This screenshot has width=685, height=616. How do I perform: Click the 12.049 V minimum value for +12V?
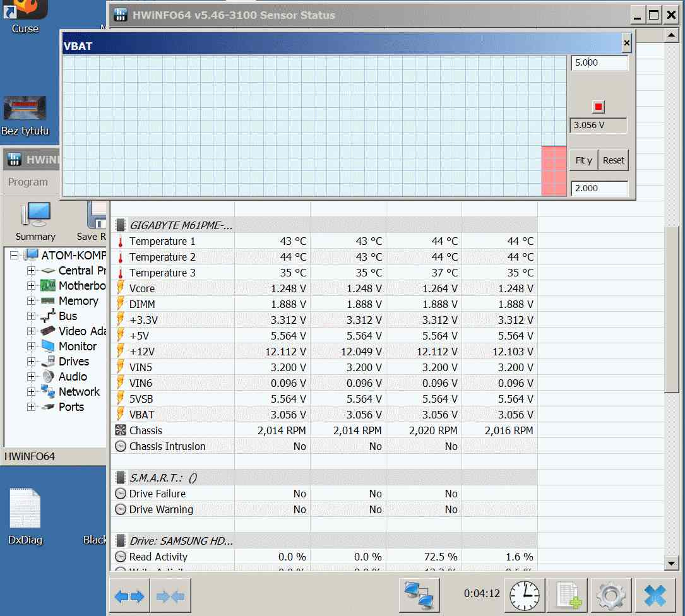361,352
